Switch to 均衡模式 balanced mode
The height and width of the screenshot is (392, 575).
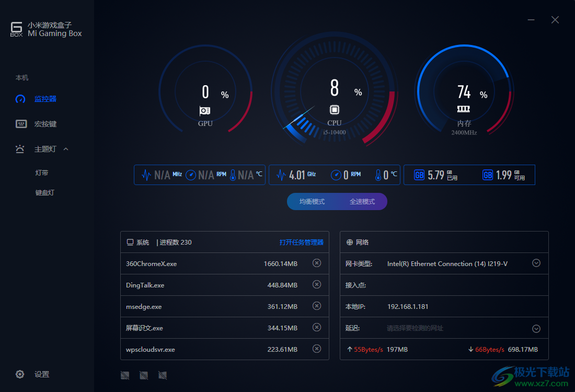312,202
